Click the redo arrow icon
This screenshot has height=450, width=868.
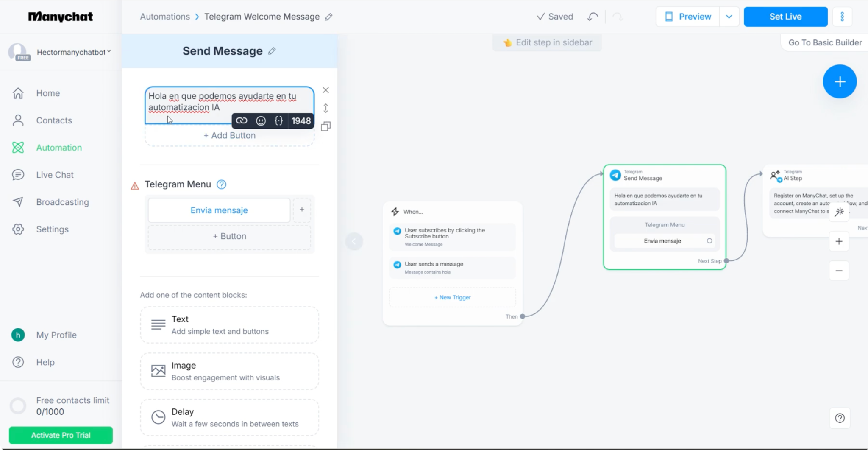click(x=618, y=17)
